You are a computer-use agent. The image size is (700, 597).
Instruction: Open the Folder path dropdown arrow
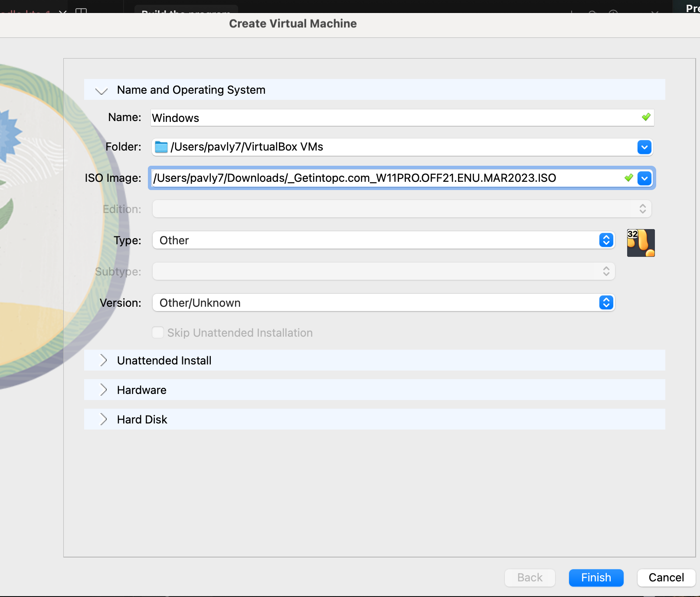tap(644, 147)
